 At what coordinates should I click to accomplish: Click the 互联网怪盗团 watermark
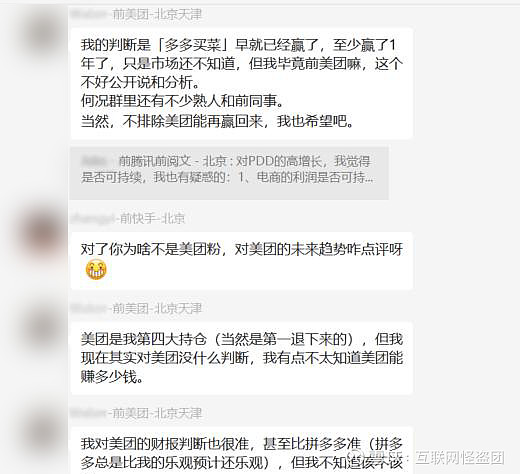[460, 457]
